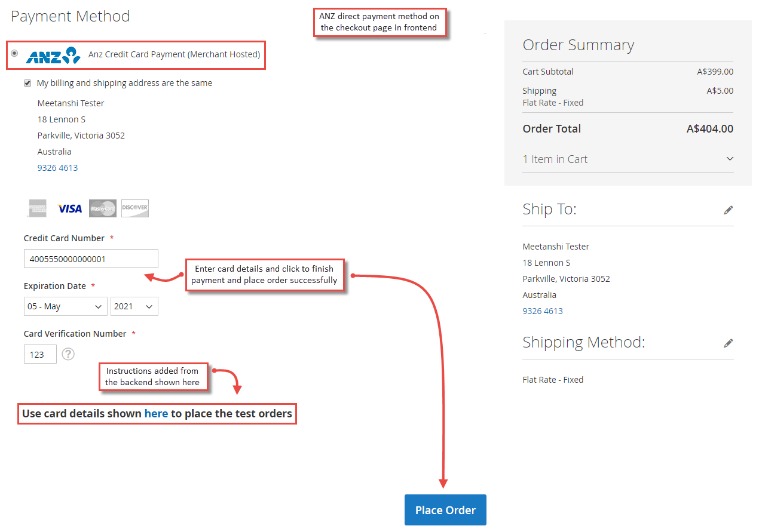Click the Card Verification Number field showing 123

tap(40, 354)
